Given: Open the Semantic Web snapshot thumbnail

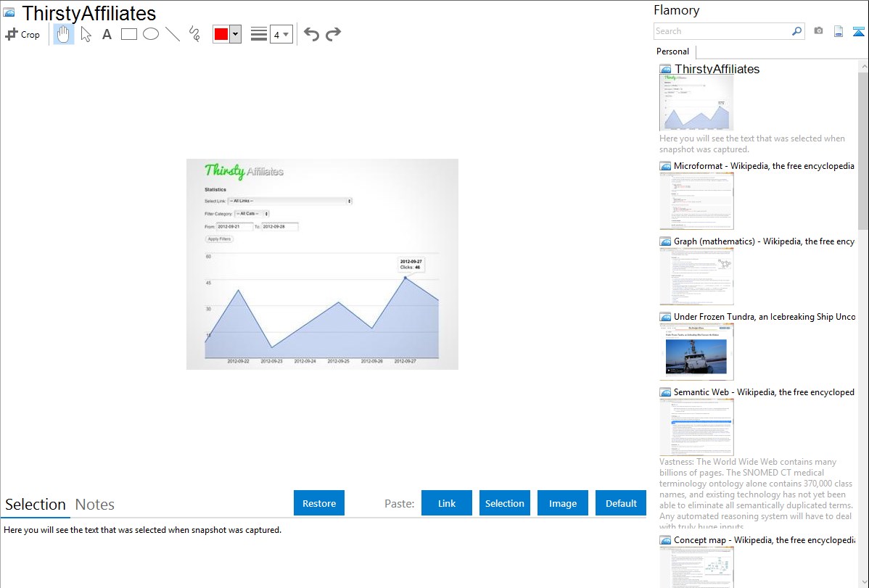Looking at the screenshot, I should tap(696, 427).
